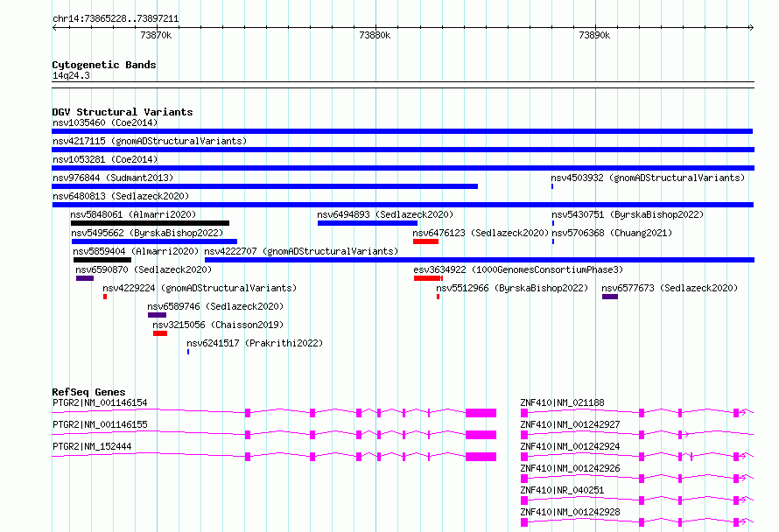Click the purple nsv6577673 variant bar
Image resolution: width=779 pixels, height=532 pixels.
click(x=610, y=297)
